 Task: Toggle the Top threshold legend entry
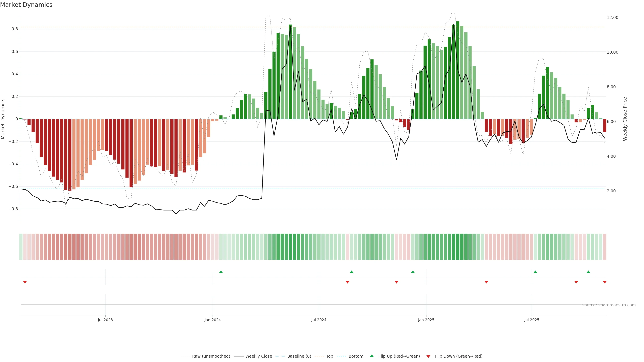pyautogui.click(x=330, y=356)
